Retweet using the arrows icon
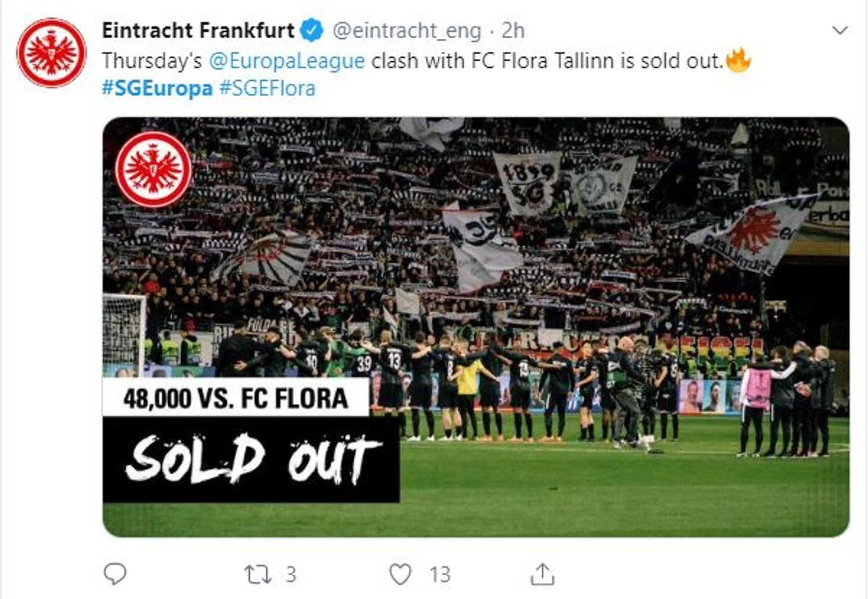 (257, 575)
